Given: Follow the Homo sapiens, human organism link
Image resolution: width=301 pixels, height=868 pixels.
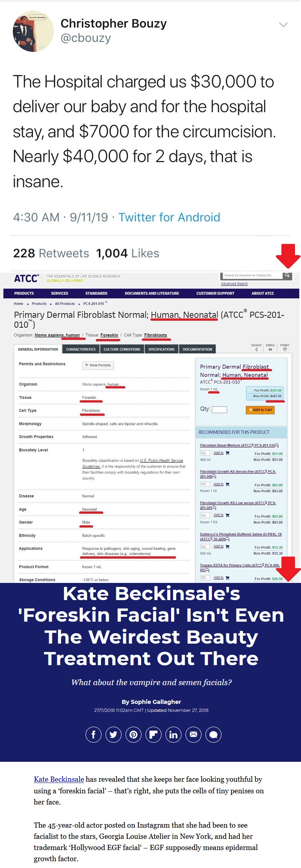Looking at the screenshot, I should point(57,335).
